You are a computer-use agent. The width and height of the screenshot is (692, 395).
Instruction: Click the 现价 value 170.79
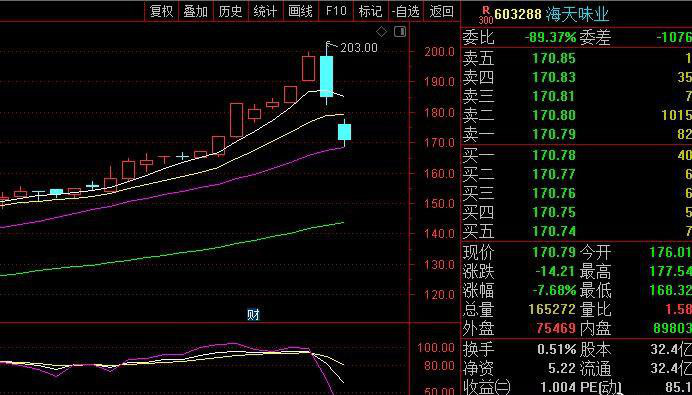[x=554, y=252]
